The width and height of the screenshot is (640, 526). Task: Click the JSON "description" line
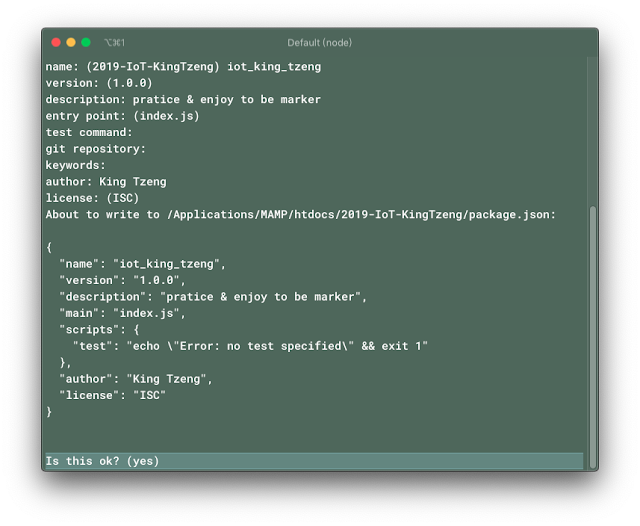(x=213, y=297)
